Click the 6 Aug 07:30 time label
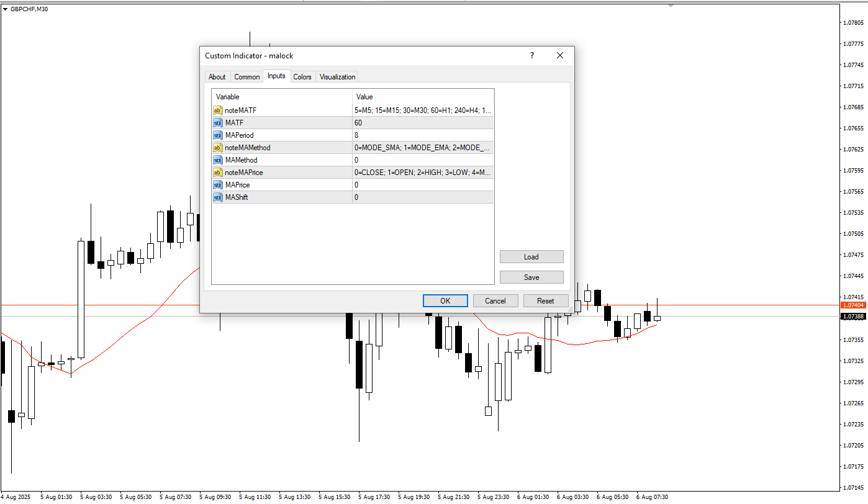This screenshot has height=504, width=868. [652, 497]
